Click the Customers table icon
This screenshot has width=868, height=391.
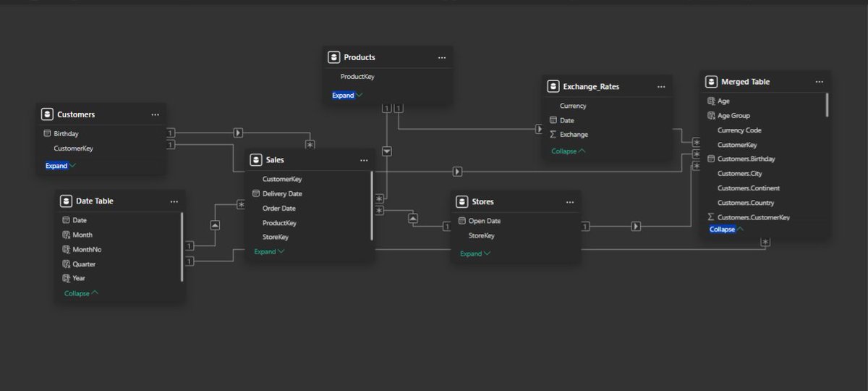coord(47,114)
